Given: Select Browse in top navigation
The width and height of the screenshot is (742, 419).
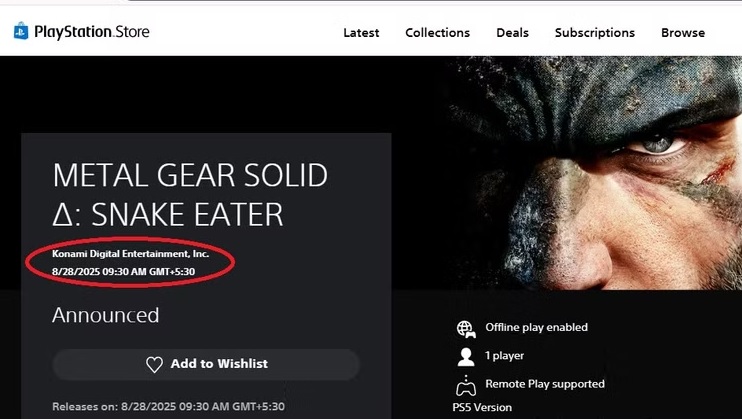Looking at the screenshot, I should pyautogui.click(x=683, y=33).
